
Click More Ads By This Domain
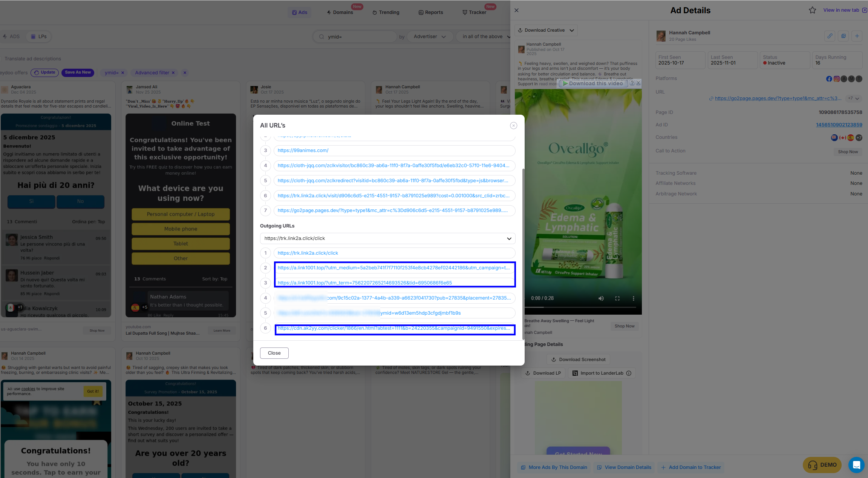[x=554, y=467]
